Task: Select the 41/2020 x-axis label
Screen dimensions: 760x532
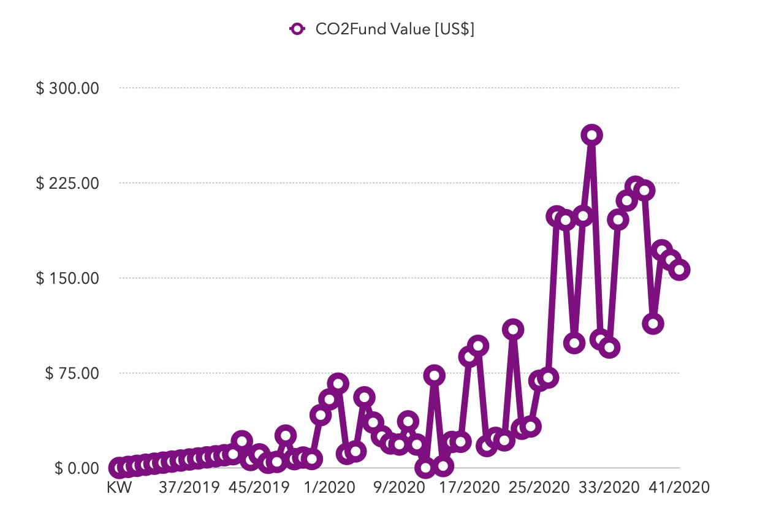Action: click(678, 487)
